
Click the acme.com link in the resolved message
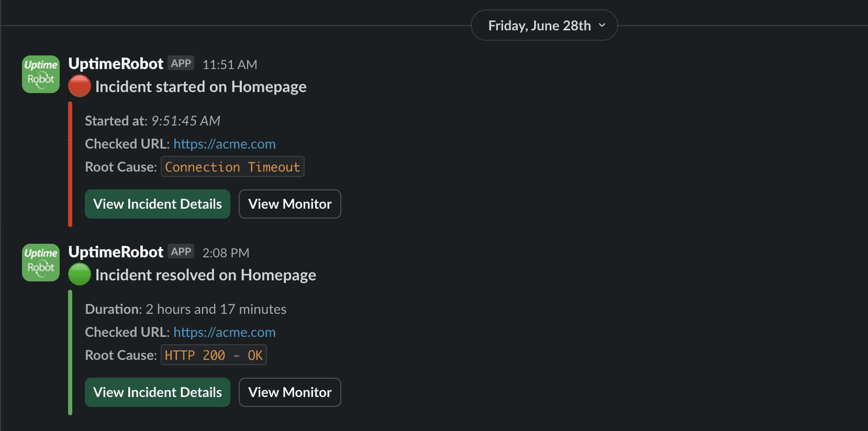point(224,332)
